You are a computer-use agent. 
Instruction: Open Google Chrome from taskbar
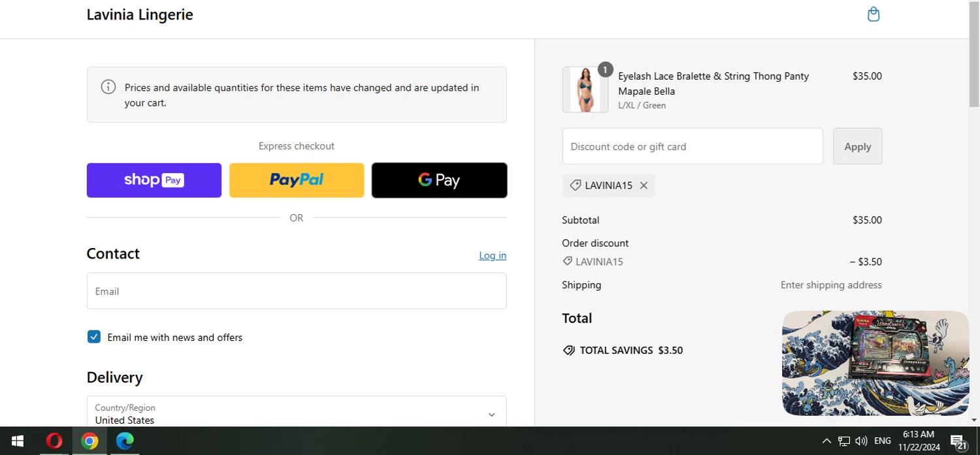[x=90, y=441]
